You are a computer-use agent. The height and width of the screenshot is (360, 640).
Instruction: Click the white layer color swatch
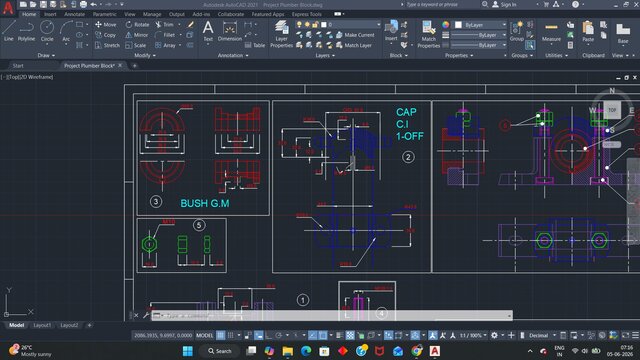(x=324, y=24)
